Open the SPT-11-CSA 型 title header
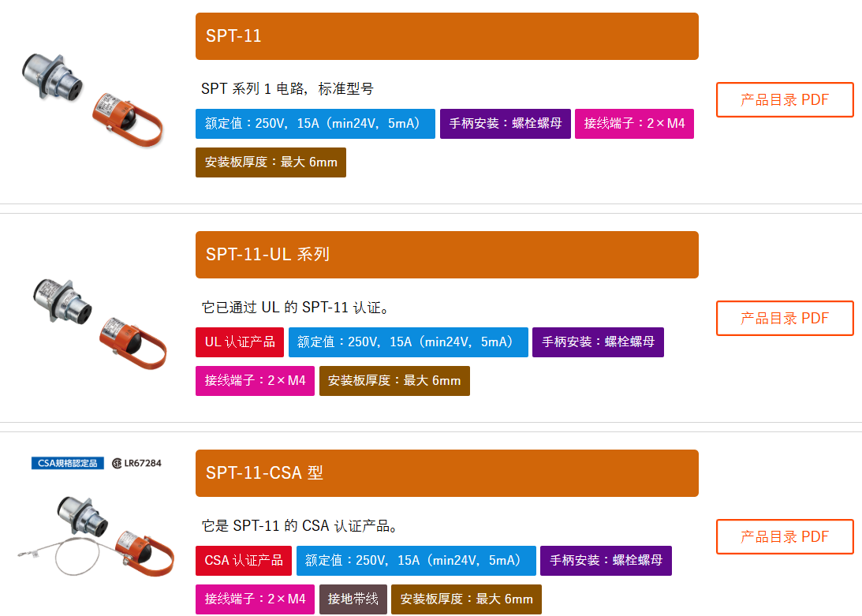Screen dimensions: 862x616 [447, 473]
